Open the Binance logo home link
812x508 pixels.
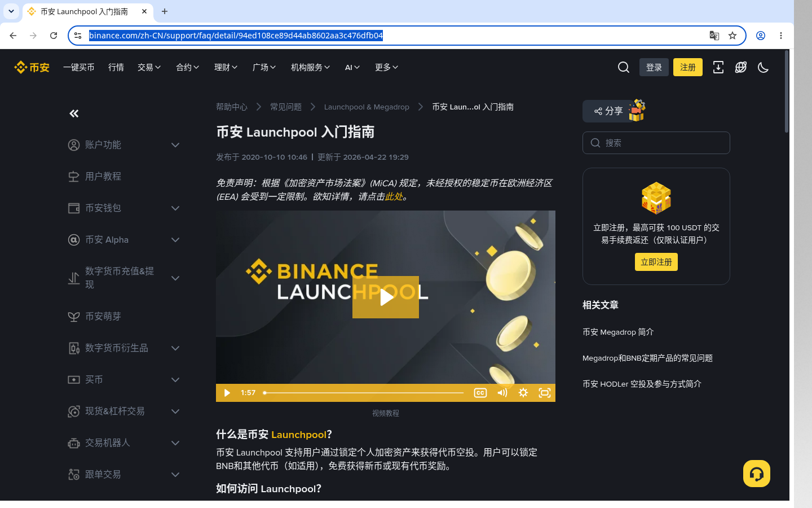pyautogui.click(x=32, y=67)
